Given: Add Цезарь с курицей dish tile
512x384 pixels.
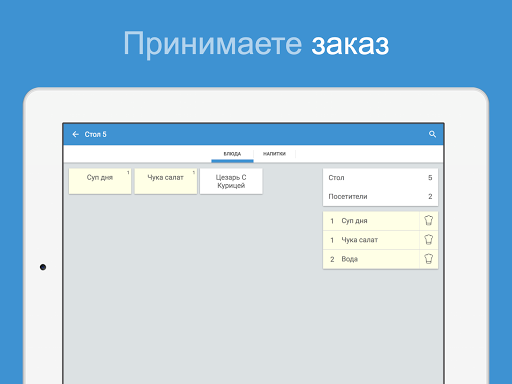Looking at the screenshot, I should click(231, 181).
